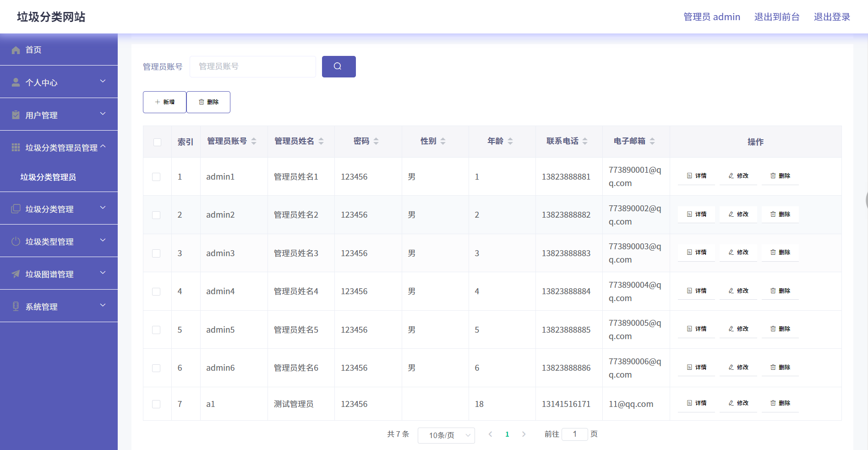Click 退出登录 link
868x450 pixels.
click(832, 17)
